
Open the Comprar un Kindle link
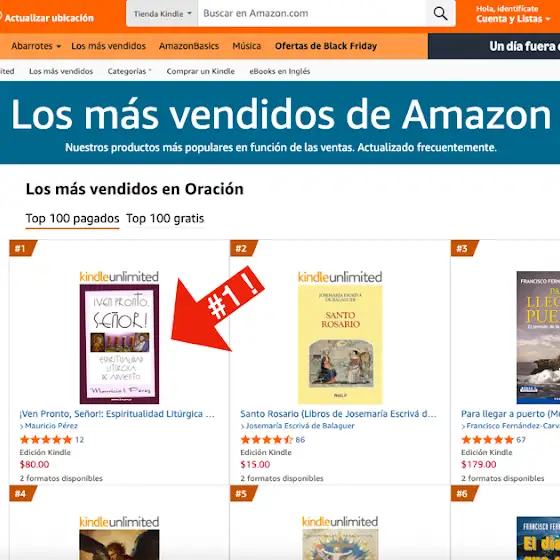pyautogui.click(x=200, y=71)
